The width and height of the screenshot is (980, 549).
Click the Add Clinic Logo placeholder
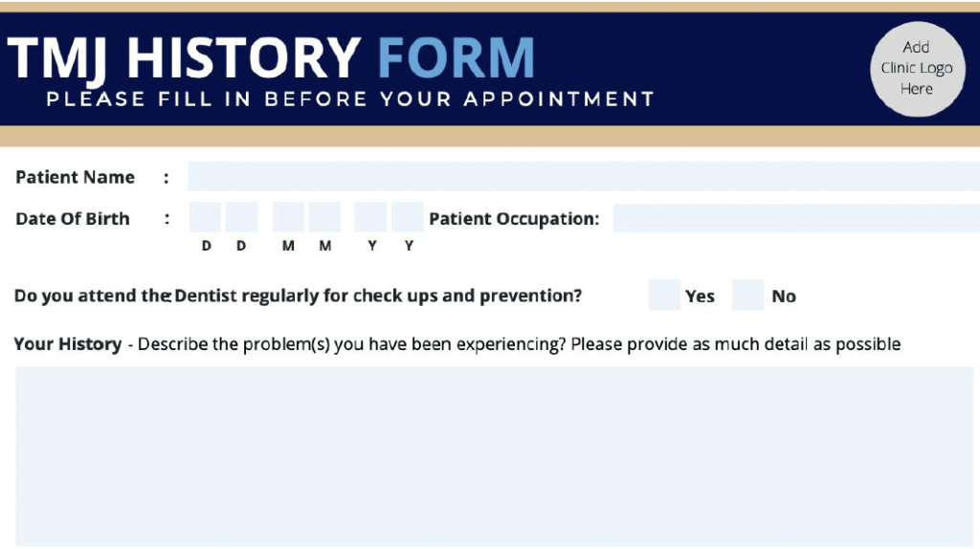click(916, 68)
